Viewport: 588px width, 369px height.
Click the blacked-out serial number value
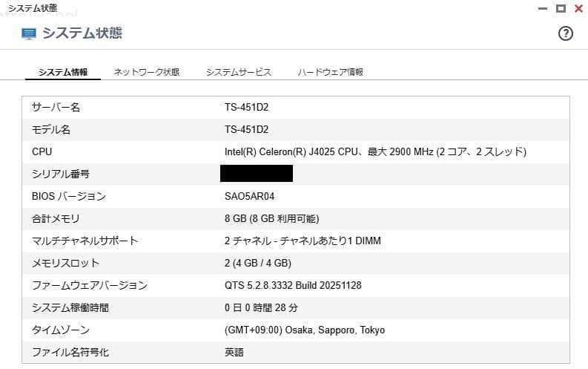[257, 174]
